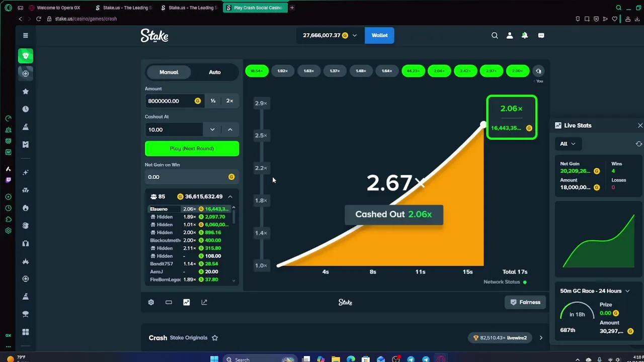
Task: Toggle the live stats chart icon
Action: pos(186,302)
